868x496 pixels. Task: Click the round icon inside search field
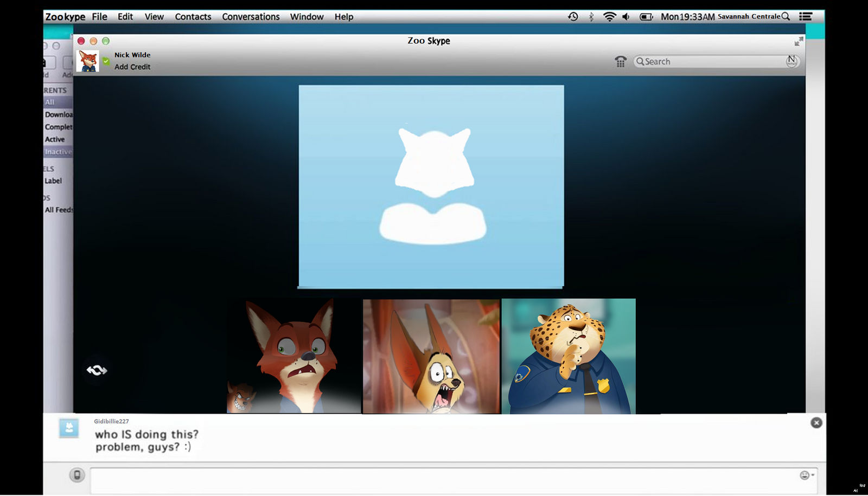click(792, 61)
